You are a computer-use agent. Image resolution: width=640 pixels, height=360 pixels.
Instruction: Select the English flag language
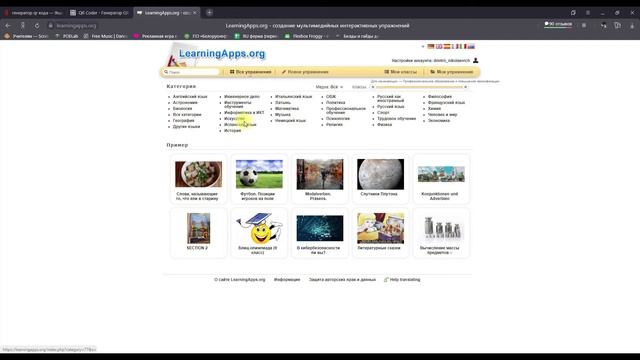(439, 47)
